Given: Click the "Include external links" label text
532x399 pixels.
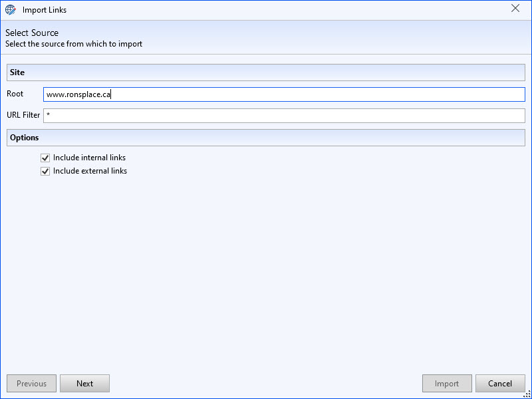Looking at the screenshot, I should point(90,171).
